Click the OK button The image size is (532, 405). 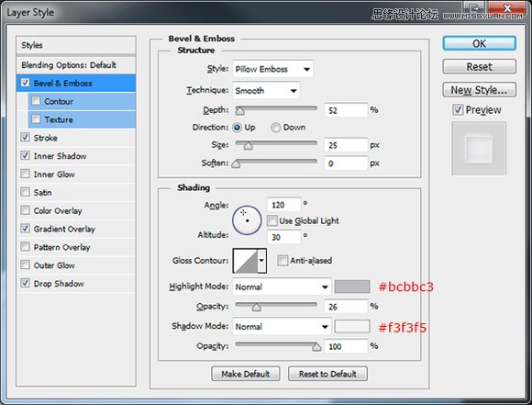[x=479, y=43]
